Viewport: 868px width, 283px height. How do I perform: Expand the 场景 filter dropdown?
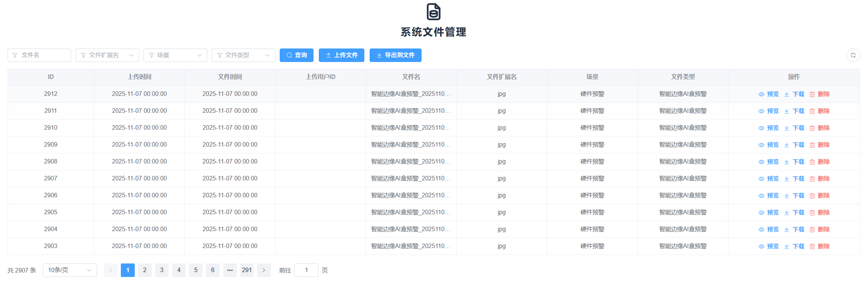point(175,55)
